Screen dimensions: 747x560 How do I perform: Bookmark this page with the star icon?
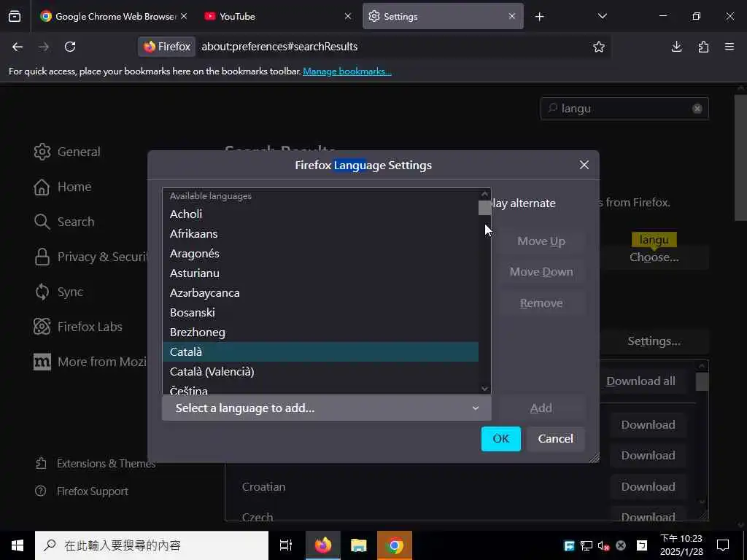tap(599, 47)
